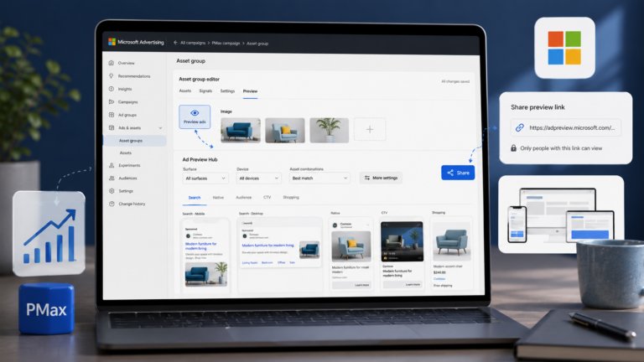Click the adpreview.microsoft.com link field
644x362 pixels.
tap(566, 127)
